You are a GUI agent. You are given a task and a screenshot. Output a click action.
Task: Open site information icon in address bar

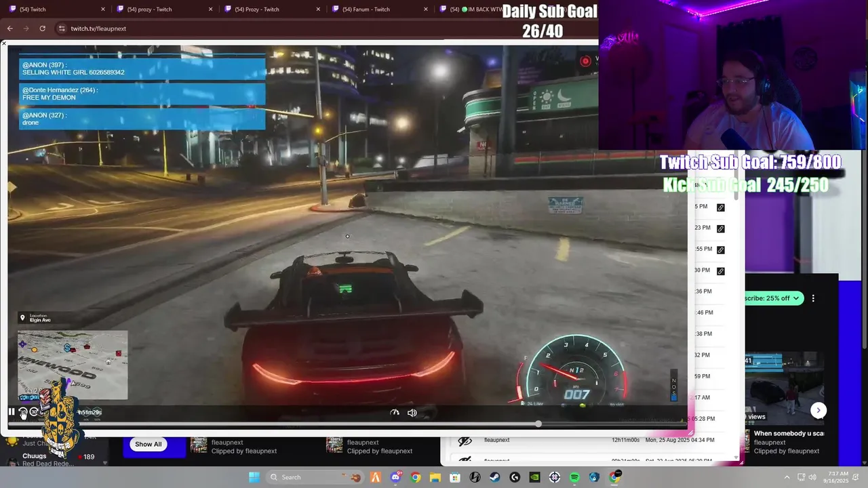tap(62, 28)
